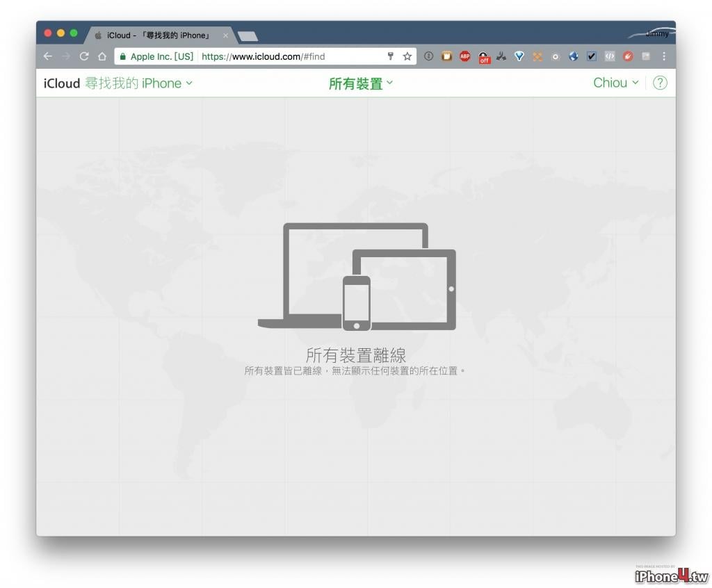Click the white circle extension icon
Viewport: 712px width, 588px height.
pyautogui.click(x=556, y=57)
